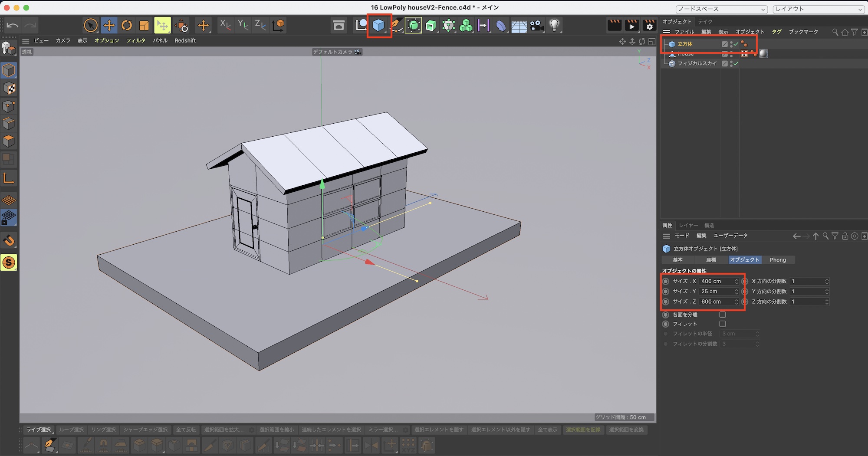Click the Camera object icon
The width and height of the screenshot is (868, 456).
coord(537,26)
